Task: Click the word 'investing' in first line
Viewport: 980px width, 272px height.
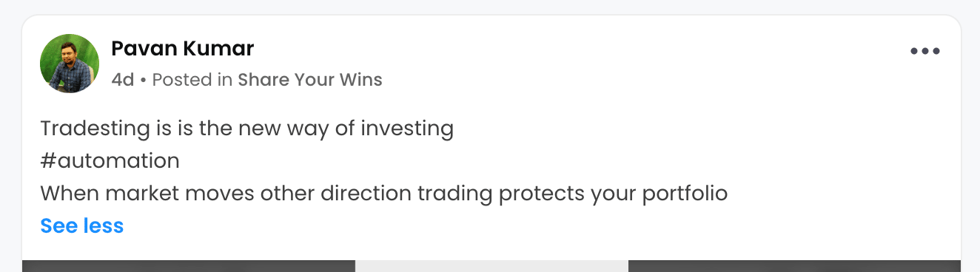Action: pyautogui.click(x=407, y=129)
